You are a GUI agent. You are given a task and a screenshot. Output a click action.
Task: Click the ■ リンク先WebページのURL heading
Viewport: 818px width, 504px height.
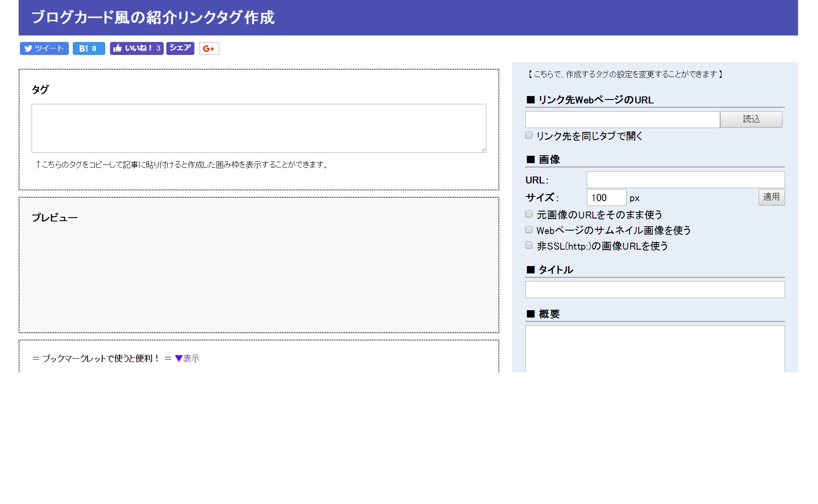[x=590, y=100]
